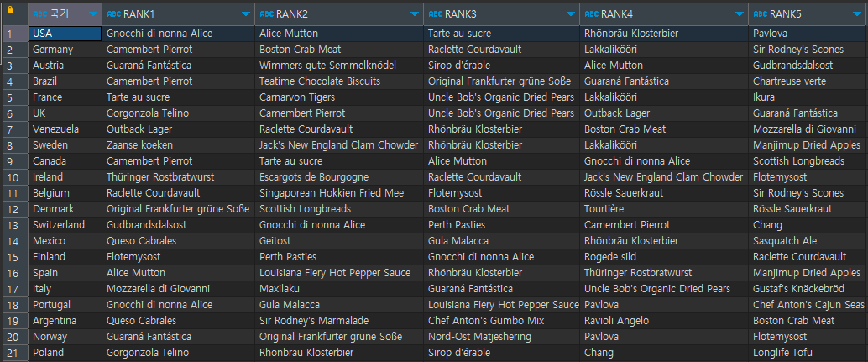
Task: Open the 국가 column filter dropdown arrow
Action: tap(92, 13)
